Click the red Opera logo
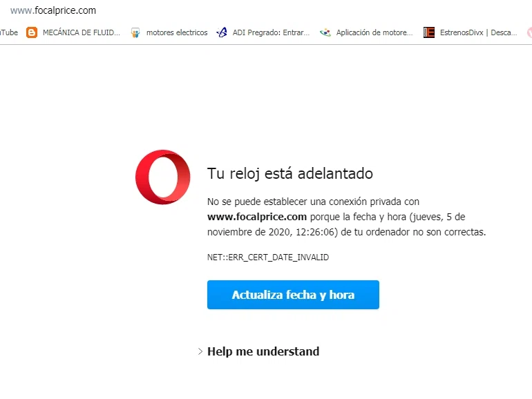This screenshot has width=532, height=399. [163, 177]
